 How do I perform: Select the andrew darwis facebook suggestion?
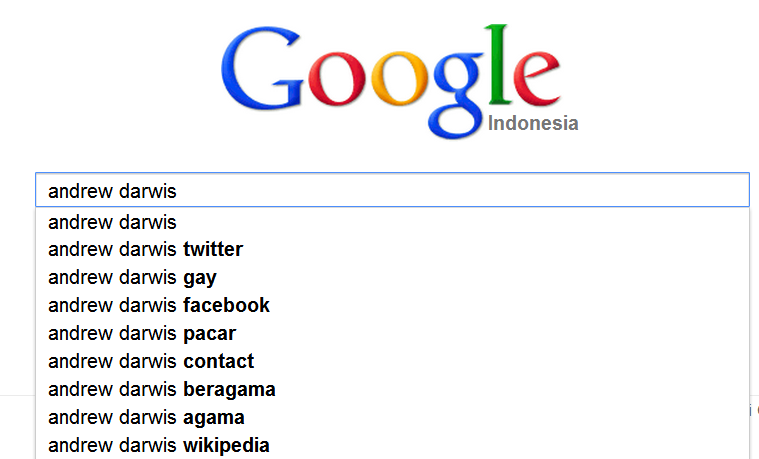tap(393, 306)
